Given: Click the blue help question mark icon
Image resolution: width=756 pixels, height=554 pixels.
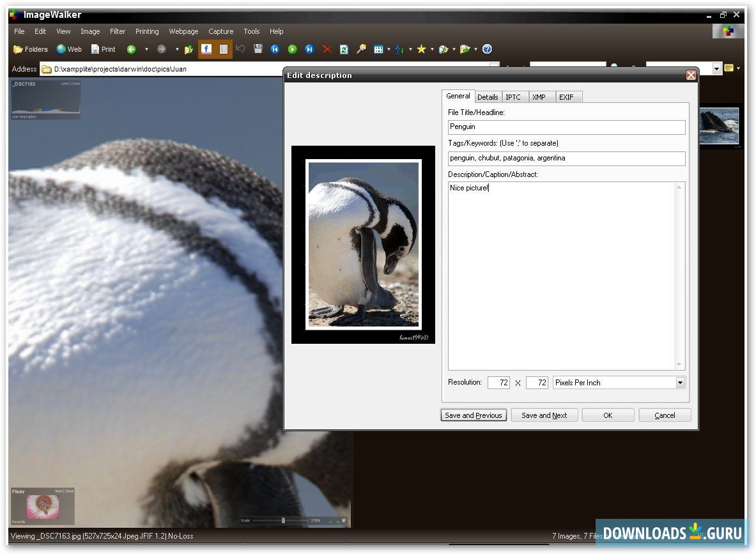Looking at the screenshot, I should 487,49.
